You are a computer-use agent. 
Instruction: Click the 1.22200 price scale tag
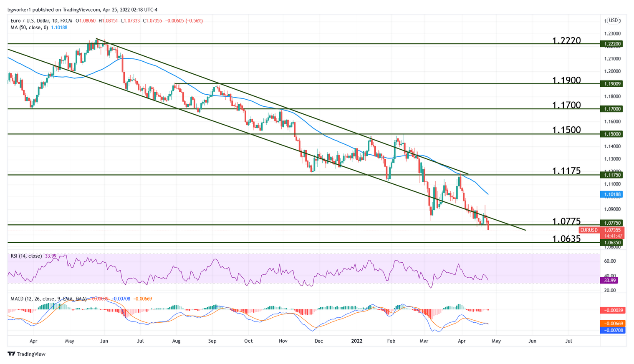click(612, 43)
